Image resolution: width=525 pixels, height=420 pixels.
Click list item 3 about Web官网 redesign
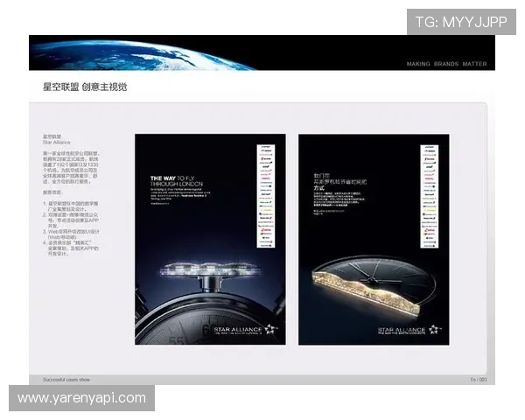pos(71,234)
